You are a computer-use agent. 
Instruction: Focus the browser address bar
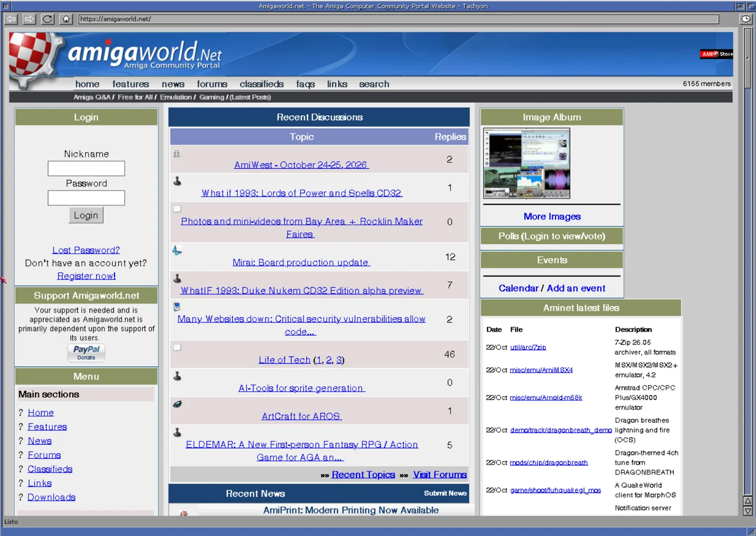399,19
